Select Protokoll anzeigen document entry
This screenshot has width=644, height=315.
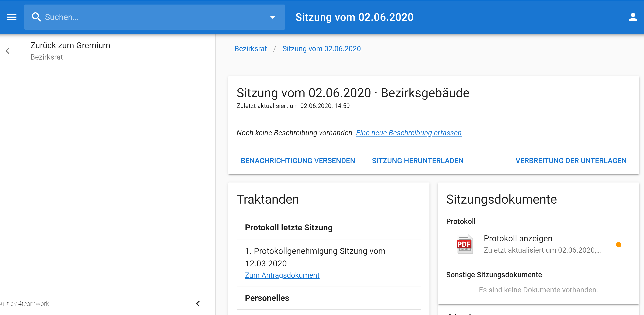[x=518, y=238]
